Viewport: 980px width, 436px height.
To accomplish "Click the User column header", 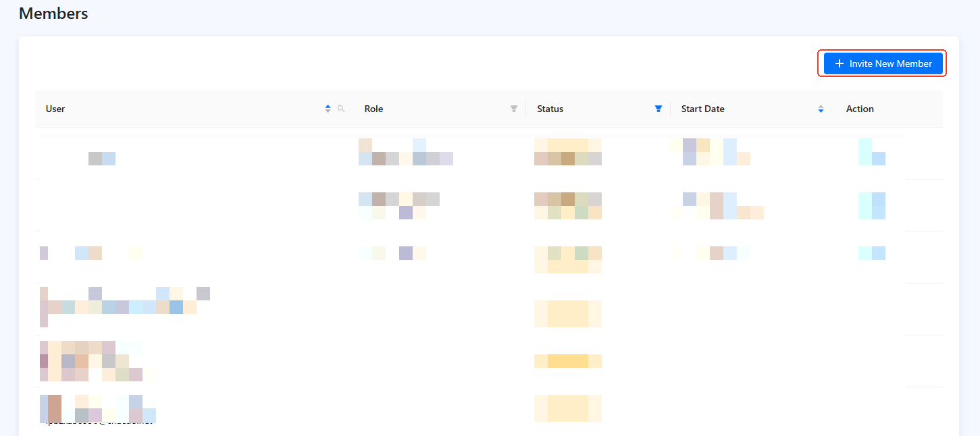I will [195, 109].
